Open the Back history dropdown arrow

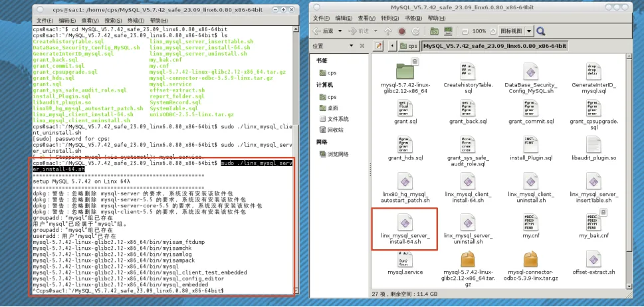pos(340,31)
